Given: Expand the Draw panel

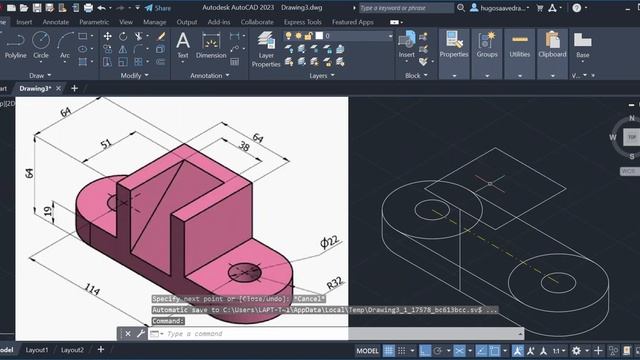Looking at the screenshot, I should point(40,76).
